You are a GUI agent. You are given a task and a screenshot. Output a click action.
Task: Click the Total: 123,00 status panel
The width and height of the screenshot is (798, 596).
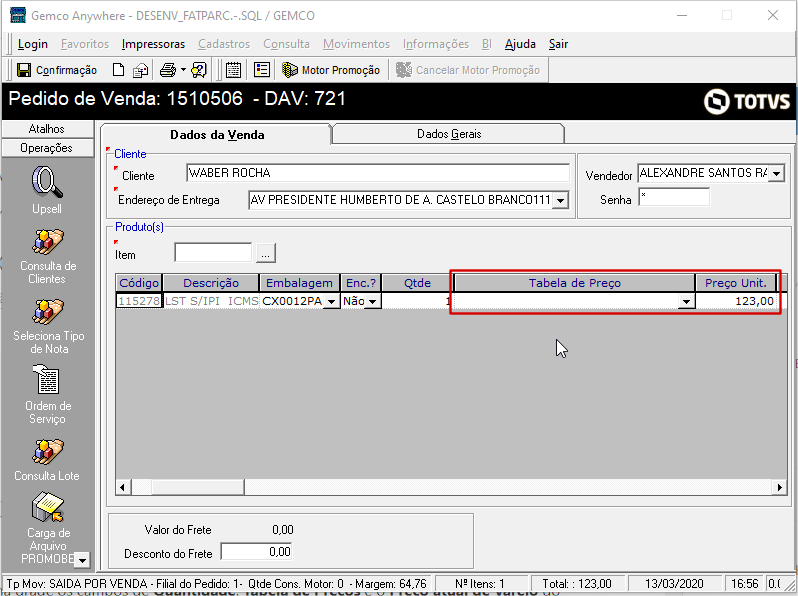[x=577, y=583]
